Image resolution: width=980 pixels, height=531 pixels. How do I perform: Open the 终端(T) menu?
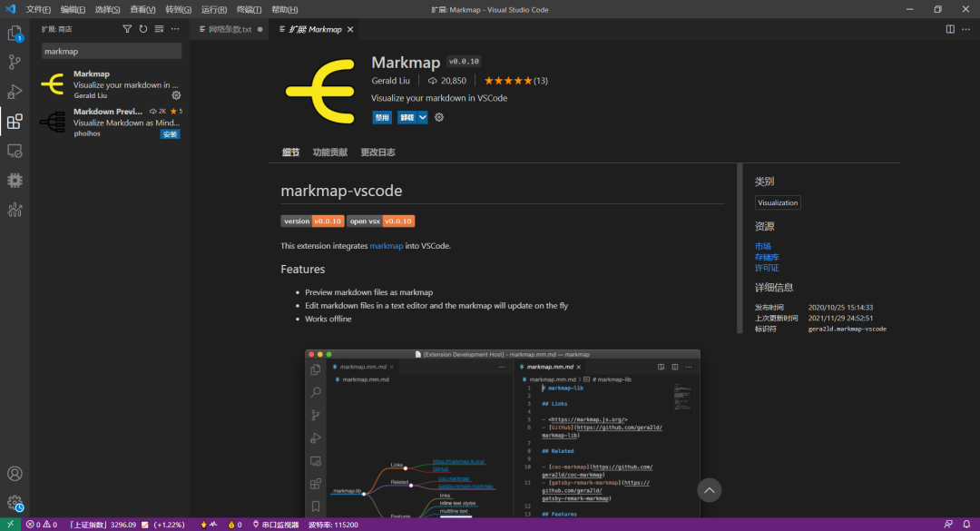(x=249, y=9)
